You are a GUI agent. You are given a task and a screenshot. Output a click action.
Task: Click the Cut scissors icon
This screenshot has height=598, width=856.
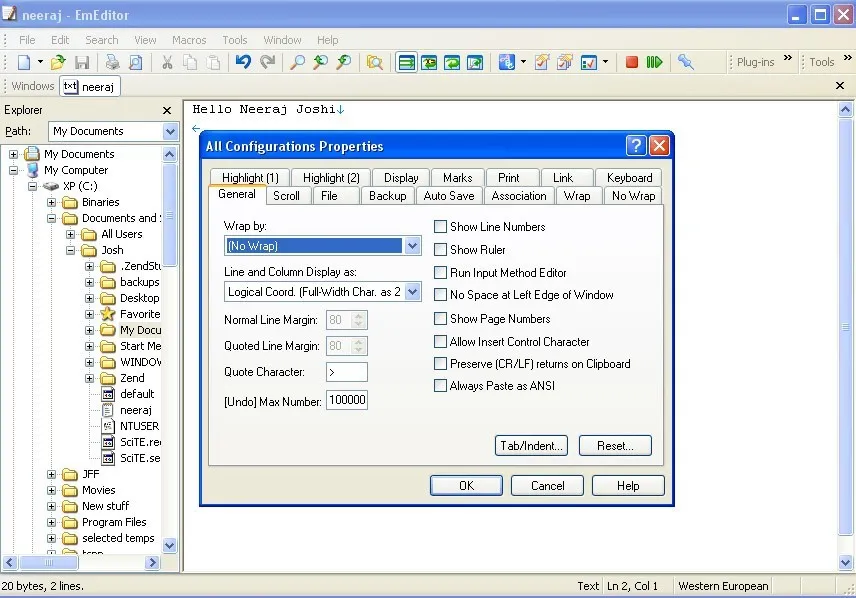(167, 62)
